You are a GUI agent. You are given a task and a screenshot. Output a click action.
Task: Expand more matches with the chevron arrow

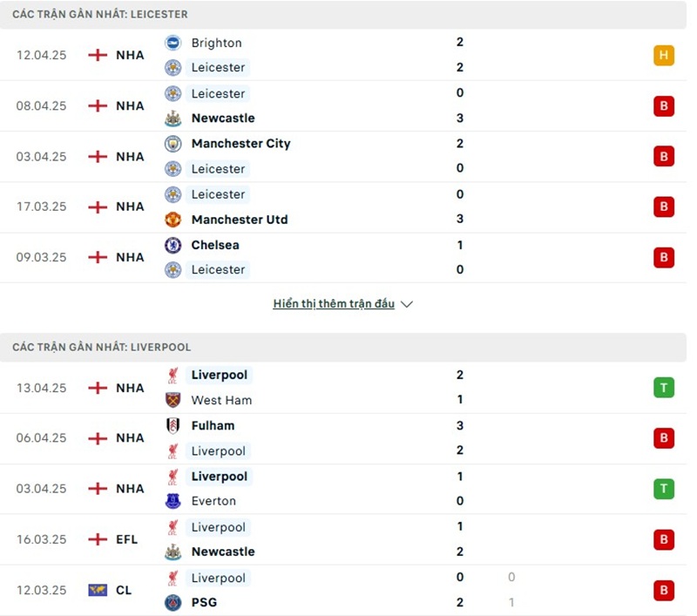click(x=407, y=304)
